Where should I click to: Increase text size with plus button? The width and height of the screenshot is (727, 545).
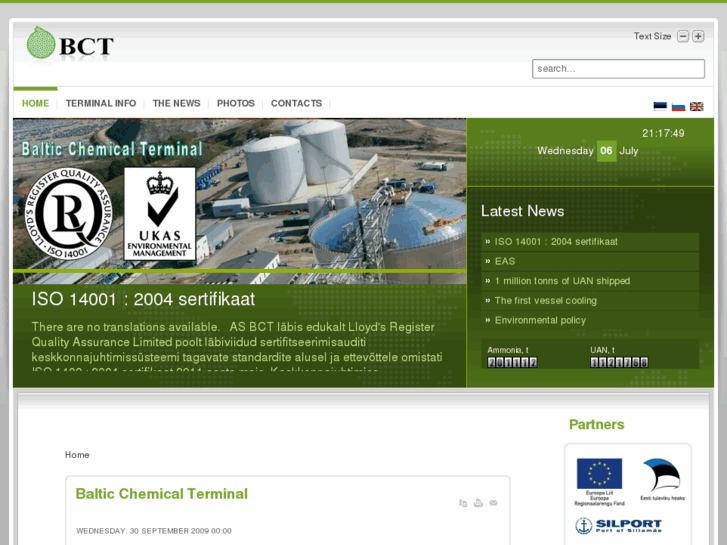pyautogui.click(x=698, y=36)
